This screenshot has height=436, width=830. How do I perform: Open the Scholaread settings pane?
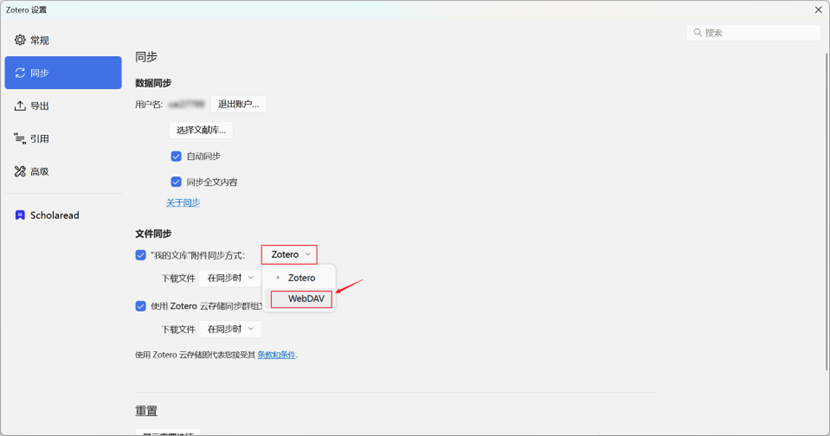pos(63,215)
